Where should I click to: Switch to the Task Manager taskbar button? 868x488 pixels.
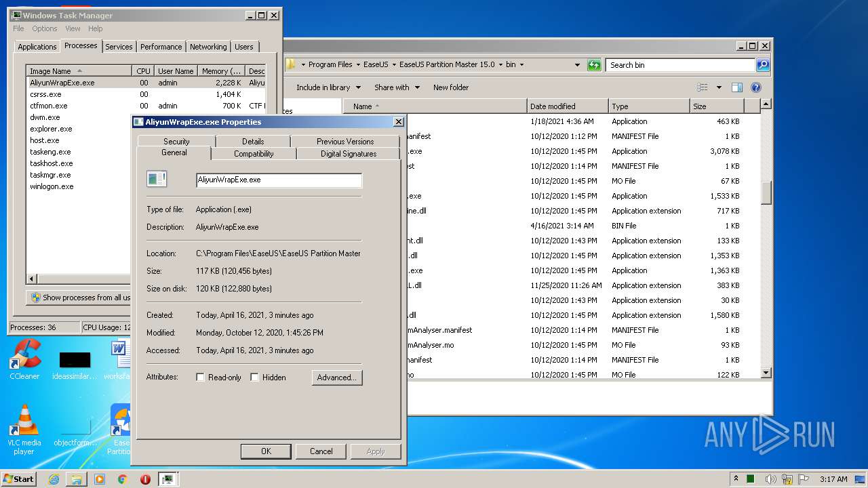coord(167,479)
